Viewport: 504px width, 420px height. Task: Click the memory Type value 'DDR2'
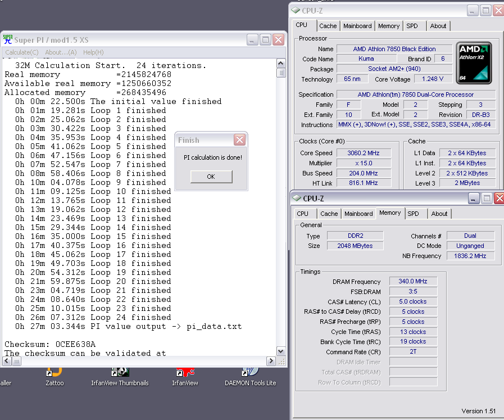point(356,236)
